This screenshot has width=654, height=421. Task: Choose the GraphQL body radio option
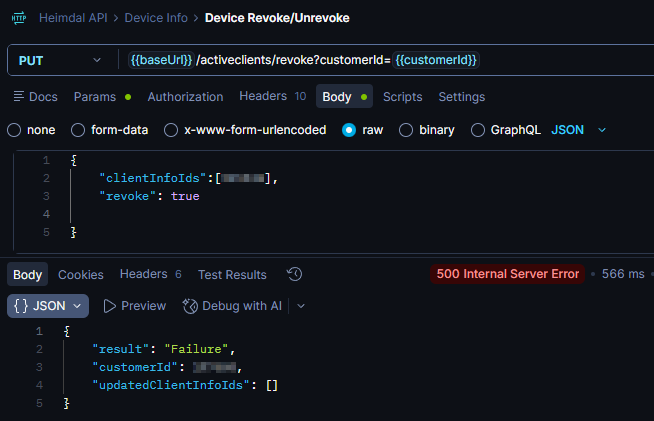coord(478,130)
